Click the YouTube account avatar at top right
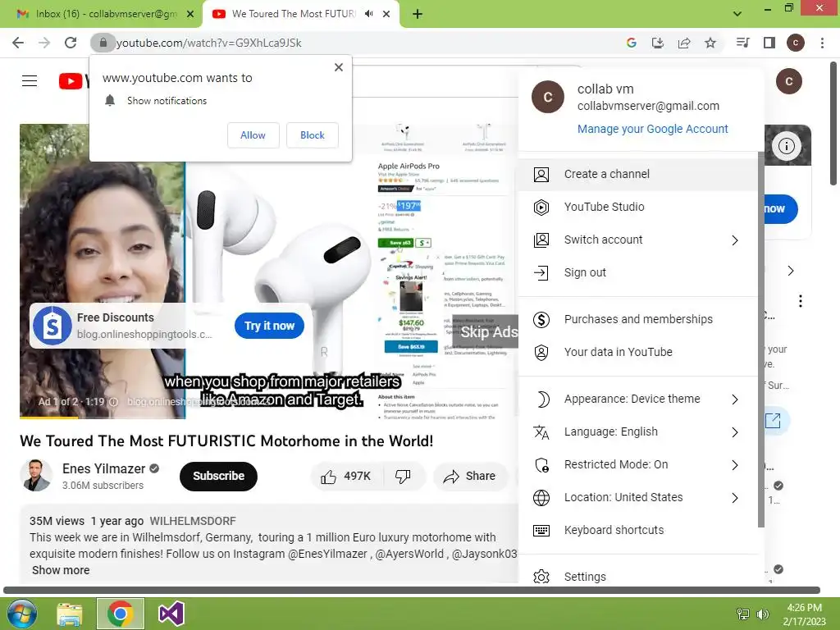840x630 pixels. click(x=788, y=81)
